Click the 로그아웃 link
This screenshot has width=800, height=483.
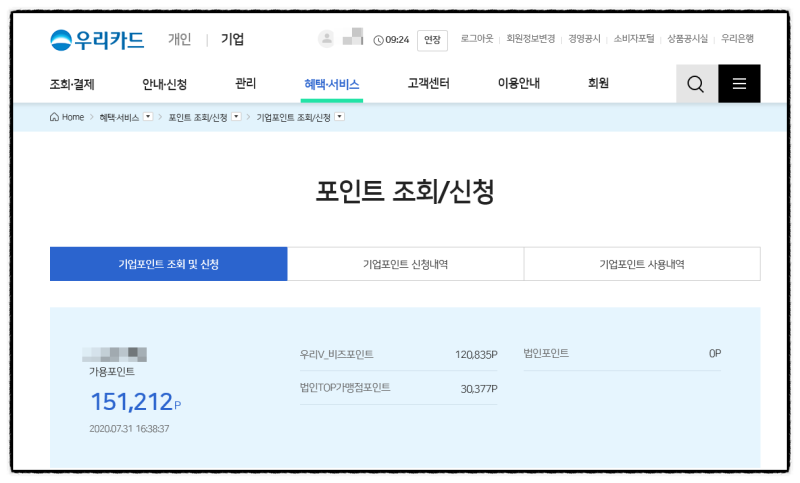coord(477,39)
